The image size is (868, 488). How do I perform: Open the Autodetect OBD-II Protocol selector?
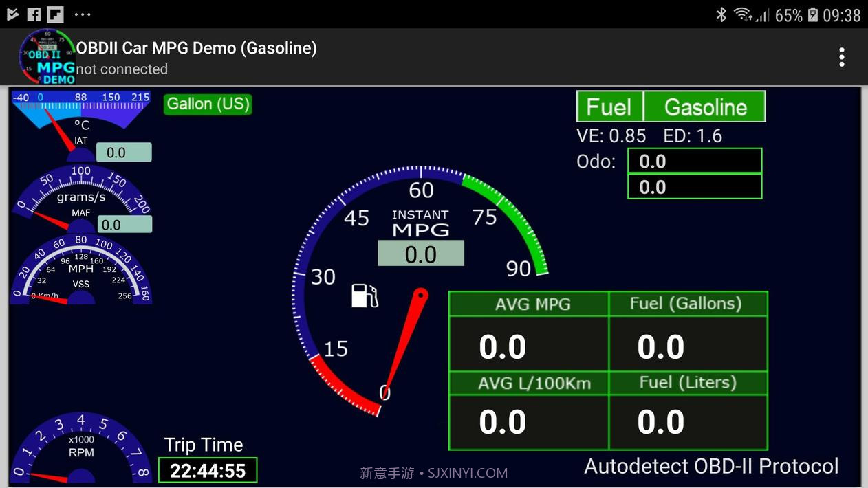click(712, 466)
